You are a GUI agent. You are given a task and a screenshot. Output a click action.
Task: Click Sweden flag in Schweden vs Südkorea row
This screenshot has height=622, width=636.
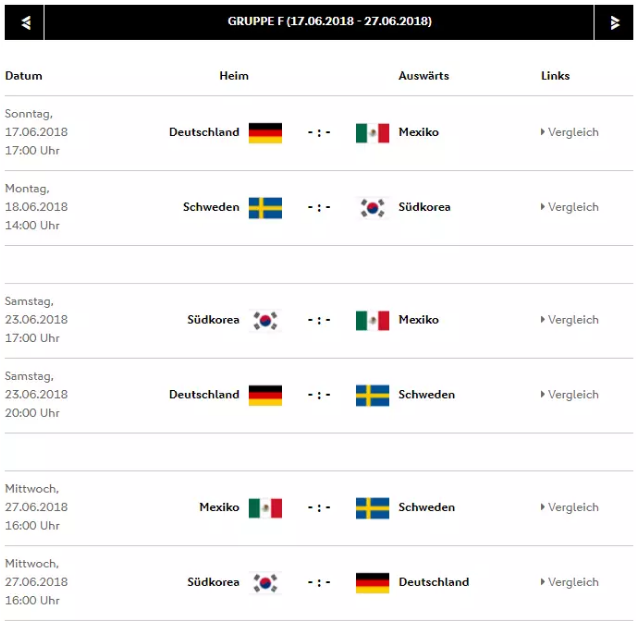265,208
